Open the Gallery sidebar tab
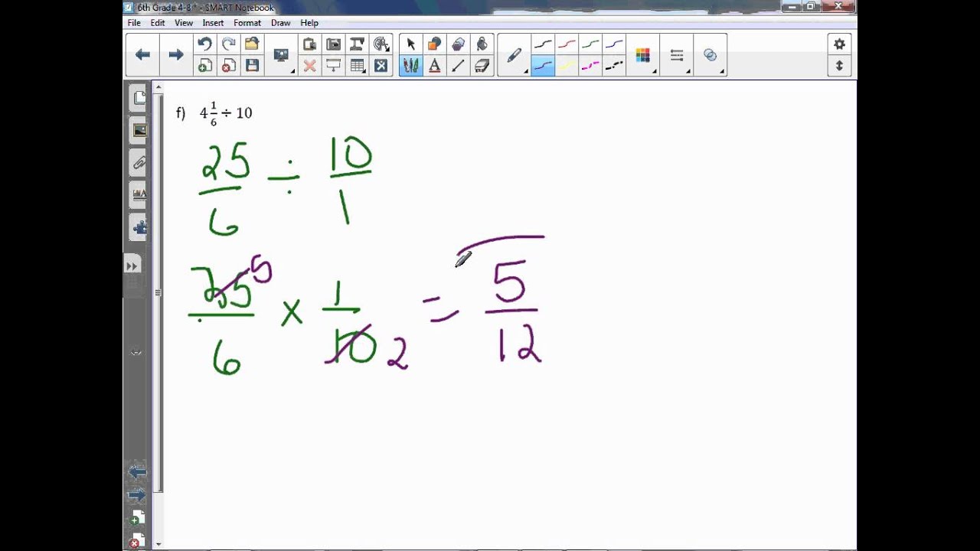980x551 pixels. click(139, 130)
